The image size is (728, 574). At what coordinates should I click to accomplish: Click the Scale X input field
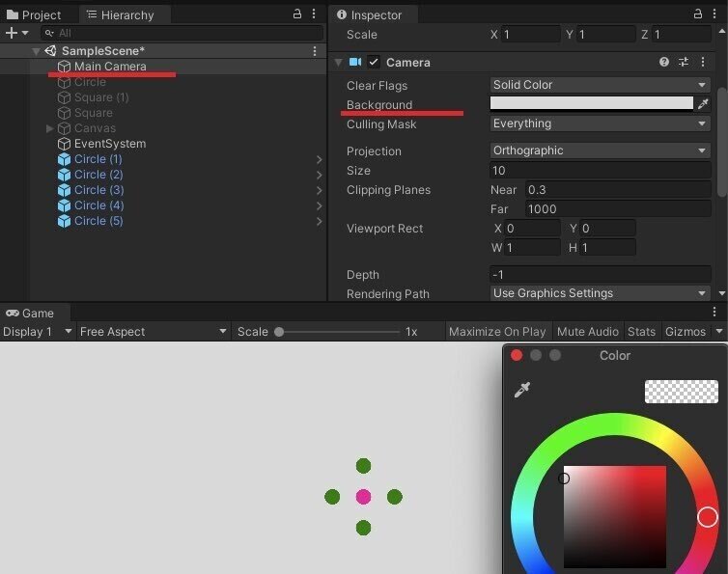tap(531, 35)
